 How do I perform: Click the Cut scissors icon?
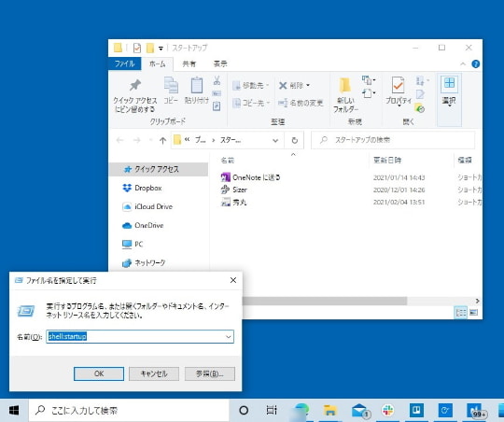coord(217,80)
